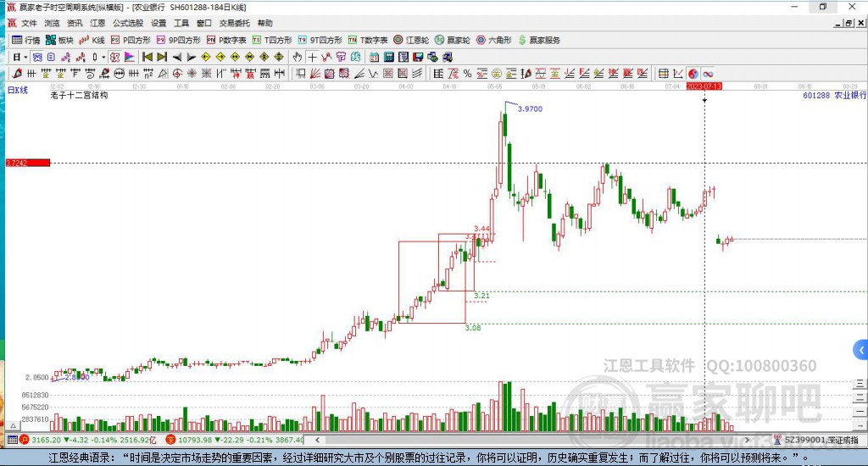Select the P四方形 square tool
This screenshot has width=868, height=466.
click(x=131, y=40)
